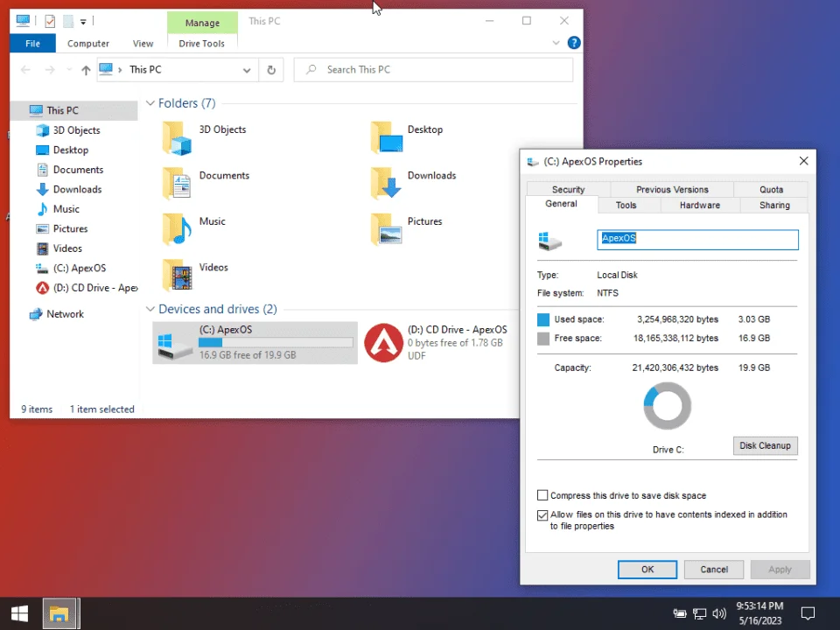Viewport: 840px width, 630px height.
Task: Select the Videos folder icon
Action: tap(178, 275)
